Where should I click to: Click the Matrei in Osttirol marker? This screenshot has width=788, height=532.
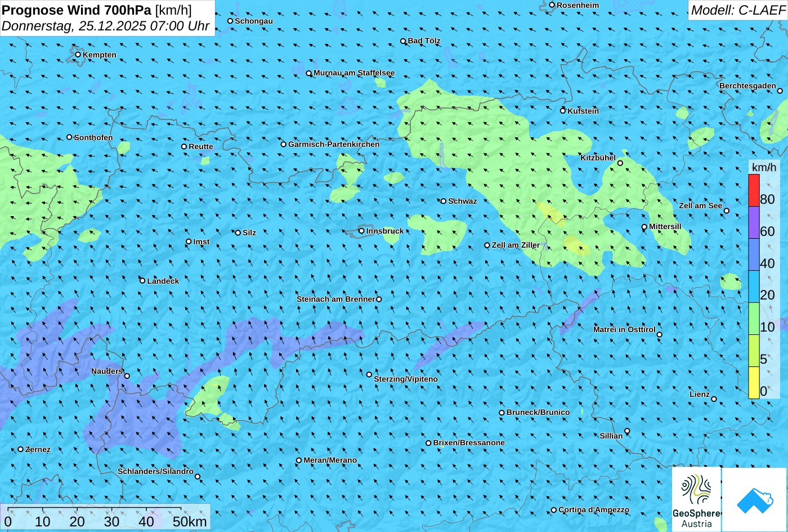pyautogui.click(x=659, y=334)
